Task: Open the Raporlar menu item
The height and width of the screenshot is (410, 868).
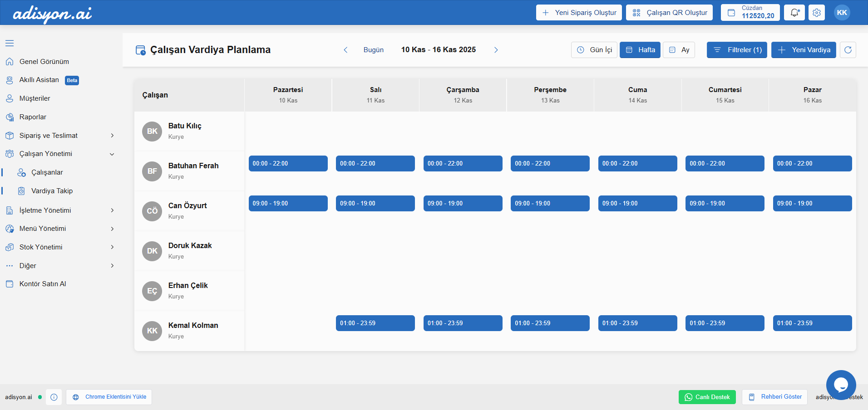Action: pos(33,117)
